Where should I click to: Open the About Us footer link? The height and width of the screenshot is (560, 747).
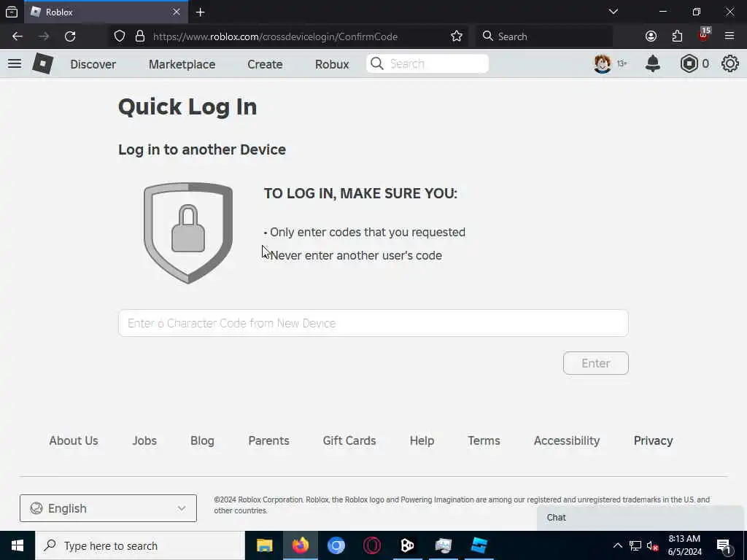[x=74, y=440]
